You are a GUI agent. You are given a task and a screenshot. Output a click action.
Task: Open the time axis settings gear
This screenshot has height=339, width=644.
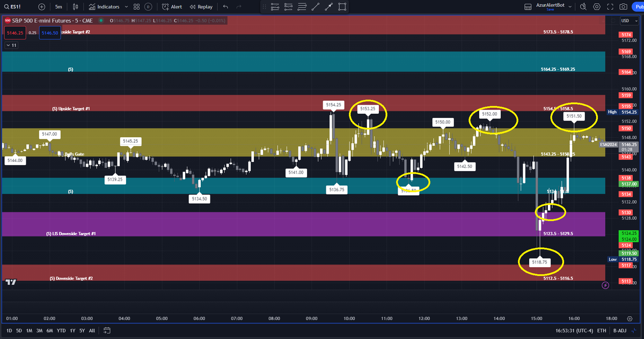630,318
